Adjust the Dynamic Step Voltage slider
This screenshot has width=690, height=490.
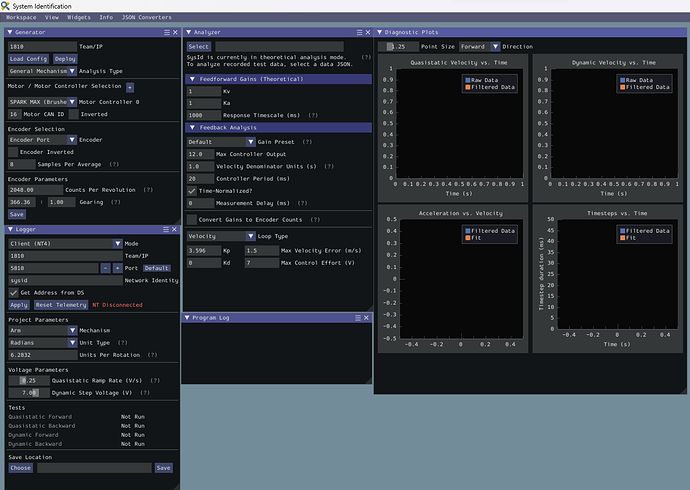tap(29, 393)
